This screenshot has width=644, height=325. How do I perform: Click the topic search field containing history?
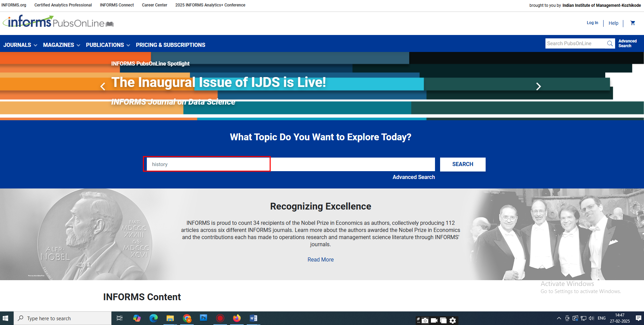pos(207,164)
